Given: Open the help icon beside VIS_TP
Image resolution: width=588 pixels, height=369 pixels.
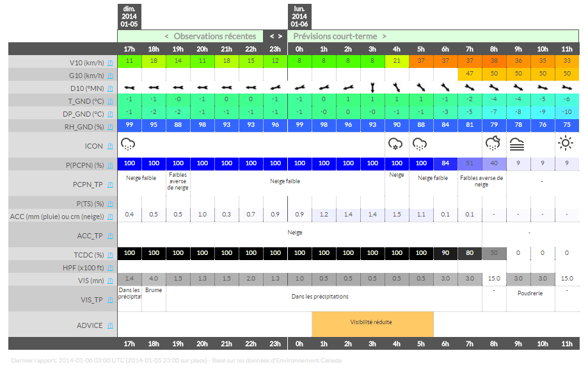Looking at the screenshot, I should click(x=110, y=300).
